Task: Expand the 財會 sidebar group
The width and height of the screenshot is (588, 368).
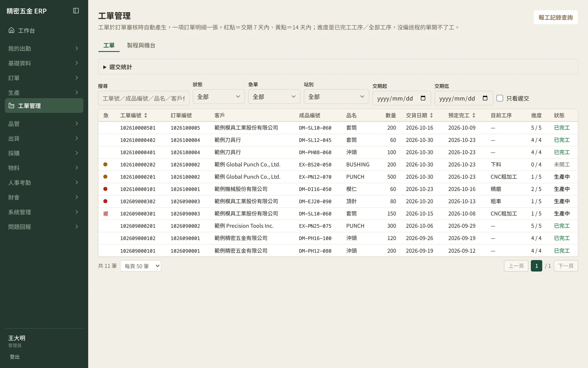Action: (44, 197)
